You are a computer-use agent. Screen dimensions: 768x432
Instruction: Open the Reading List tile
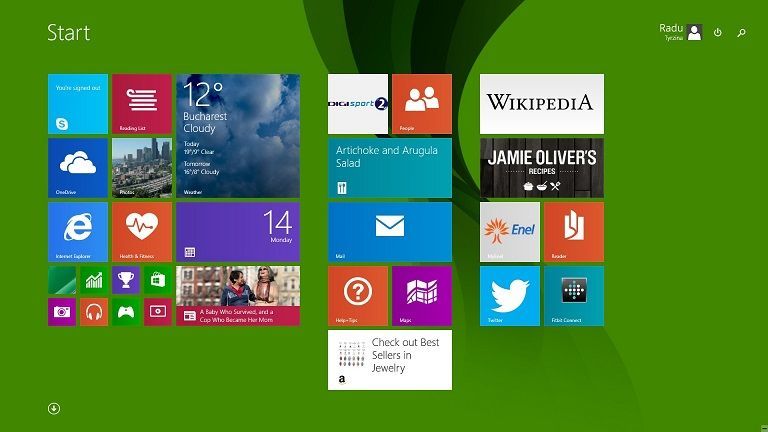pyautogui.click(x=142, y=104)
